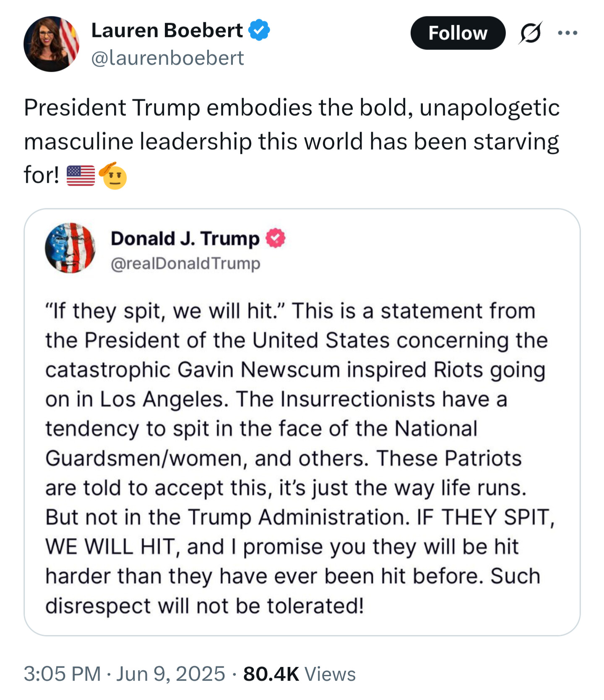Viewport: 604px width, 700px height.
Task: Open Donald J. Trump's flag-painted avatar
Action: click(70, 248)
